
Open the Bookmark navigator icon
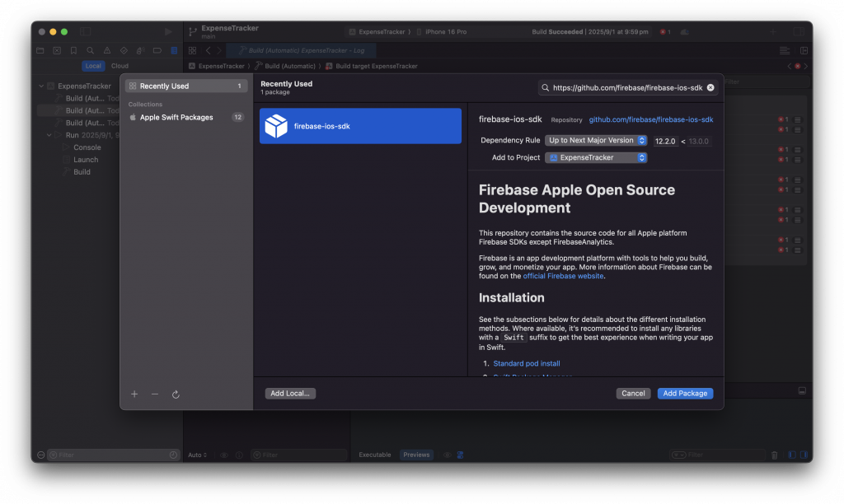(73, 50)
